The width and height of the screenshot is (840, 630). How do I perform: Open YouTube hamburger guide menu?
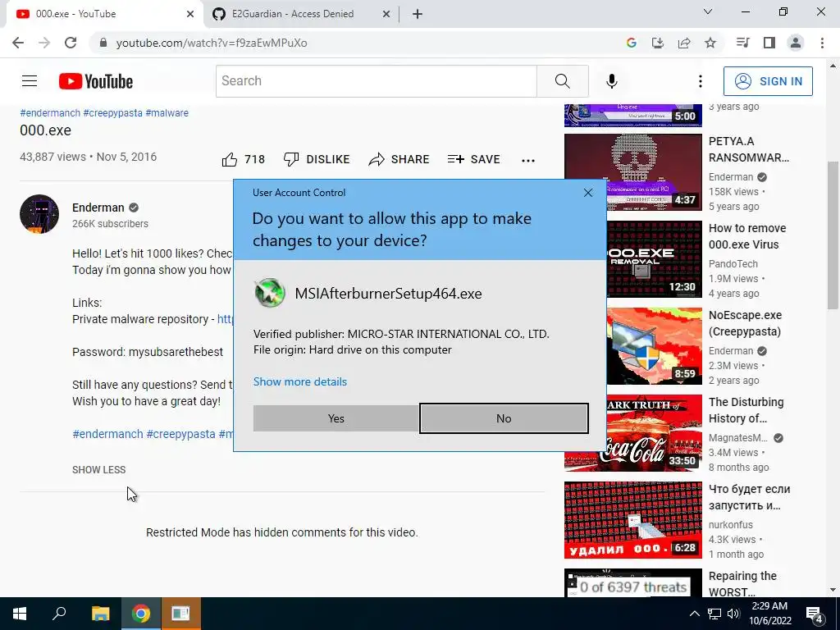tap(30, 81)
